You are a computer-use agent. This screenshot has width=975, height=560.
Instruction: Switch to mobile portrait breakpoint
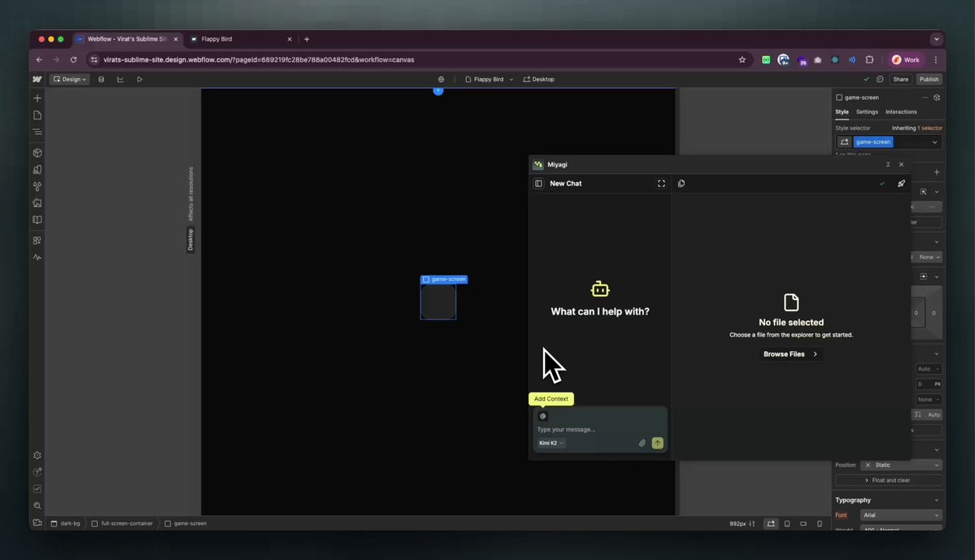(820, 524)
